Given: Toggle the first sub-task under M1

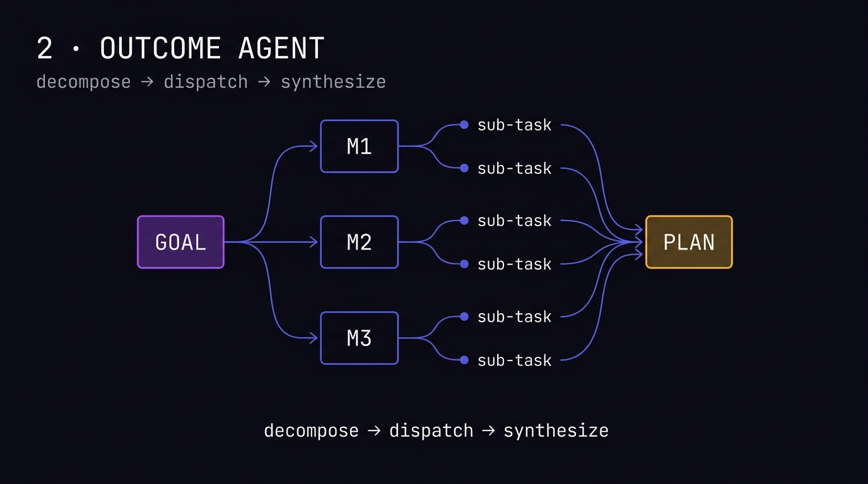Looking at the screenshot, I should click(x=514, y=125).
